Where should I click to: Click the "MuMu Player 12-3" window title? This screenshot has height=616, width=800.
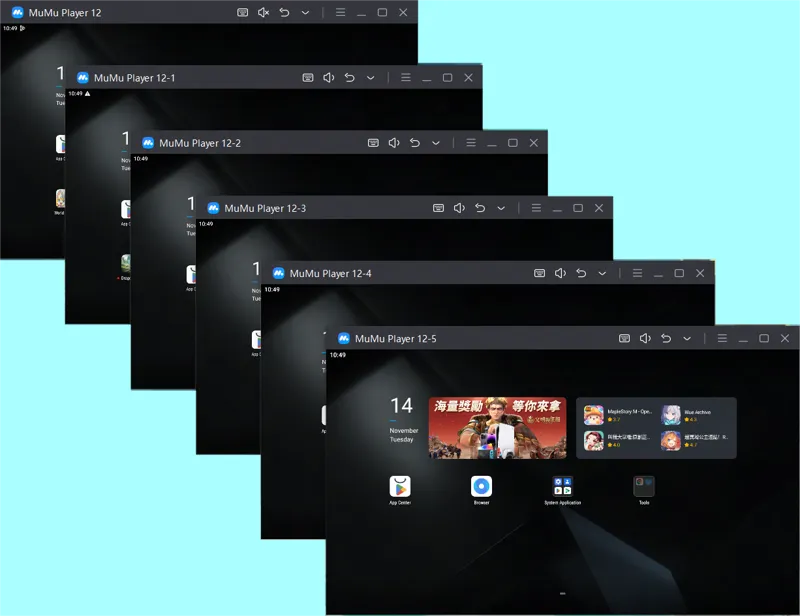click(x=265, y=208)
